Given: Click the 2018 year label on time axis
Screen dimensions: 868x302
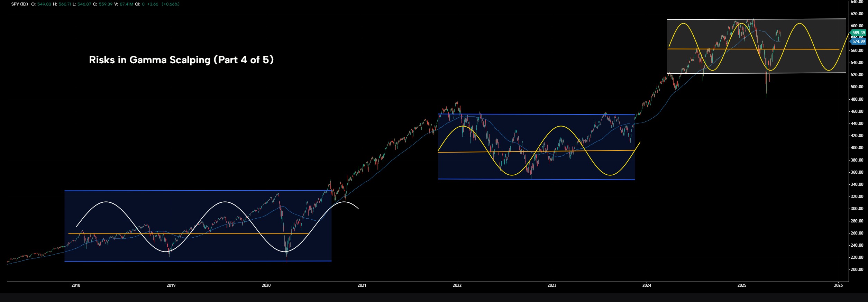Looking at the screenshot, I should tap(76, 285).
